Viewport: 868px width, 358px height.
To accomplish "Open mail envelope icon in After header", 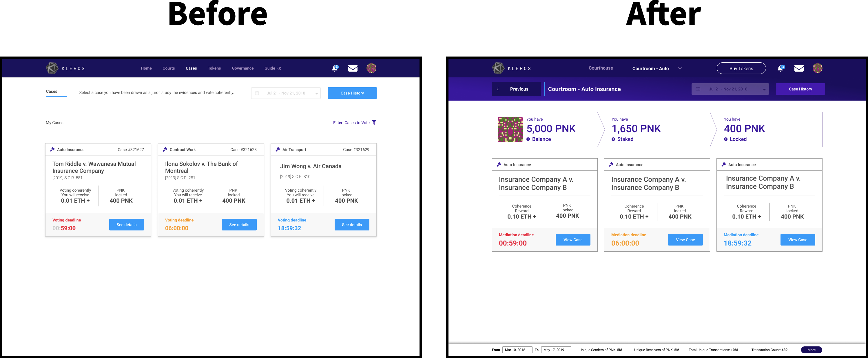I will click(799, 68).
